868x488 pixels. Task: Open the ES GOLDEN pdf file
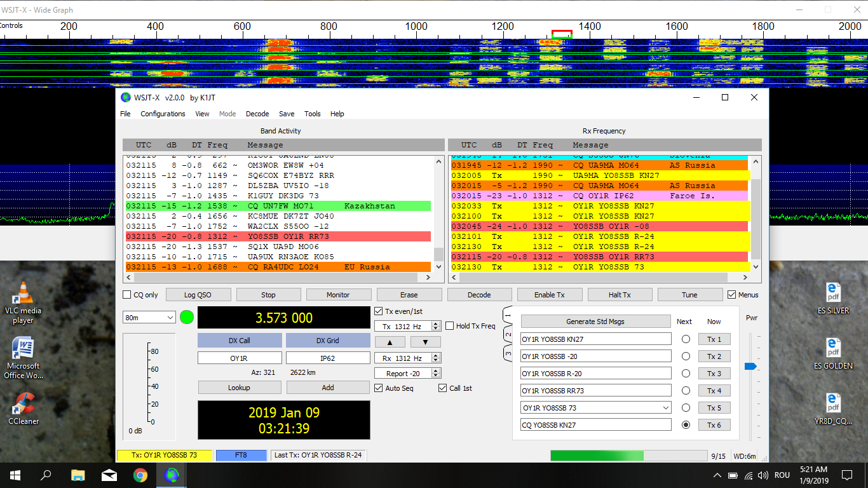(x=833, y=353)
